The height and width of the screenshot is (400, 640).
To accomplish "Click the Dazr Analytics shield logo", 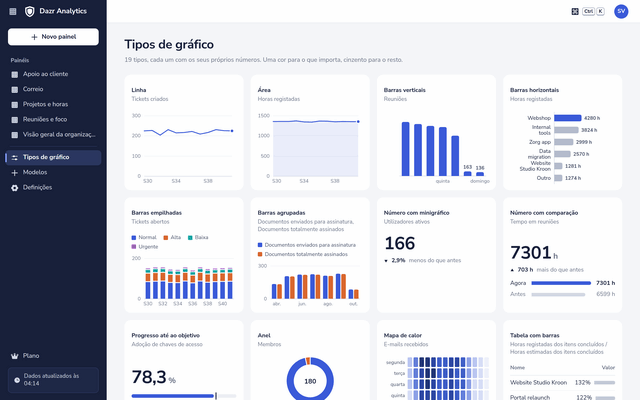I will pos(29,11).
